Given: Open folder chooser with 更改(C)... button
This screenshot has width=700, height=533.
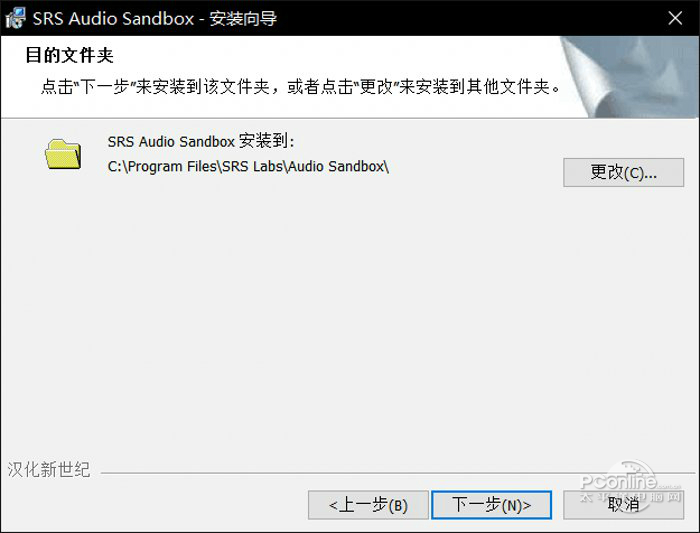Looking at the screenshot, I should [623, 172].
